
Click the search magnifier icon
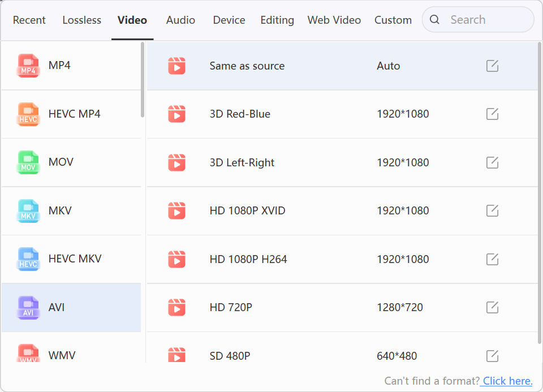point(434,20)
